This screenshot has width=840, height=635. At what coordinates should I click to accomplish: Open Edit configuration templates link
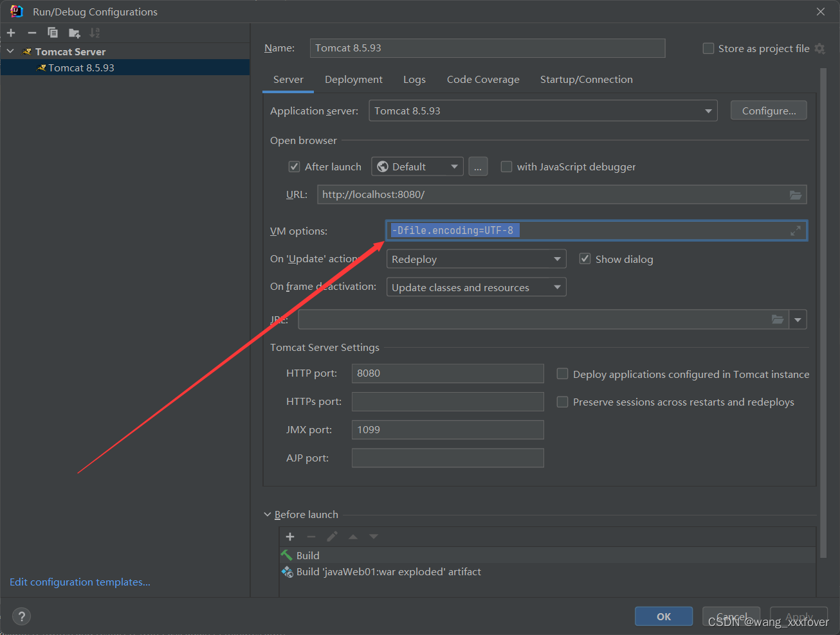click(x=80, y=582)
